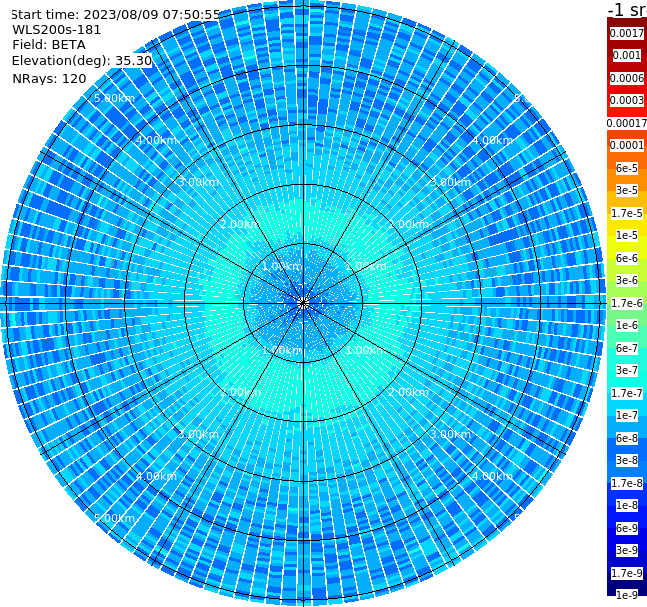
Task: Click the 1.7e-7 colorbar label
Action: (627, 393)
